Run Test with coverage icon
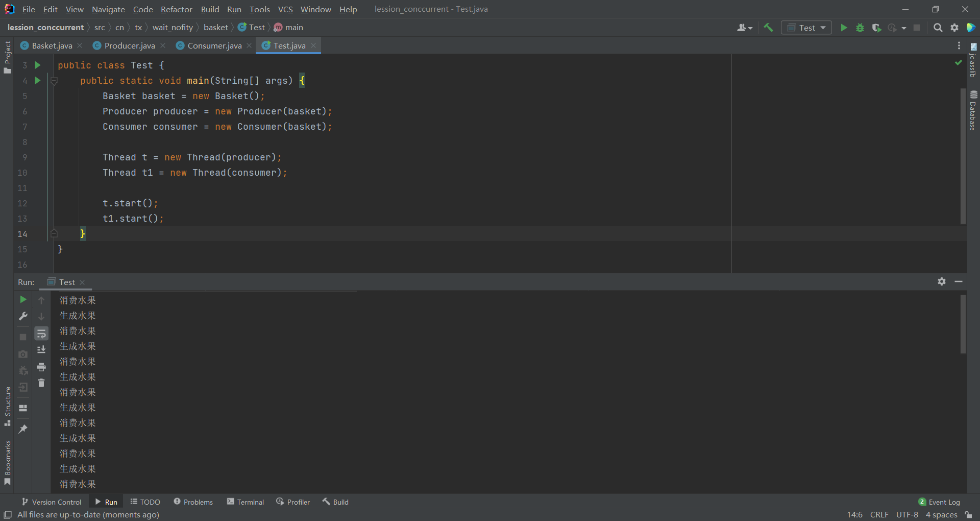 click(x=876, y=28)
